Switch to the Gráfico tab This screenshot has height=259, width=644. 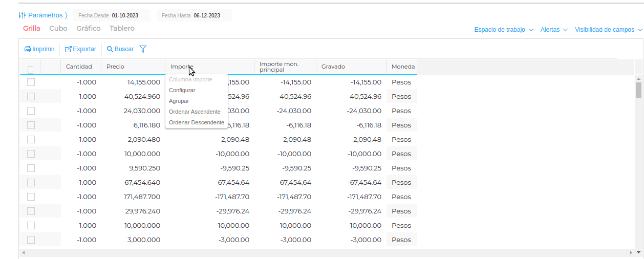89,29
